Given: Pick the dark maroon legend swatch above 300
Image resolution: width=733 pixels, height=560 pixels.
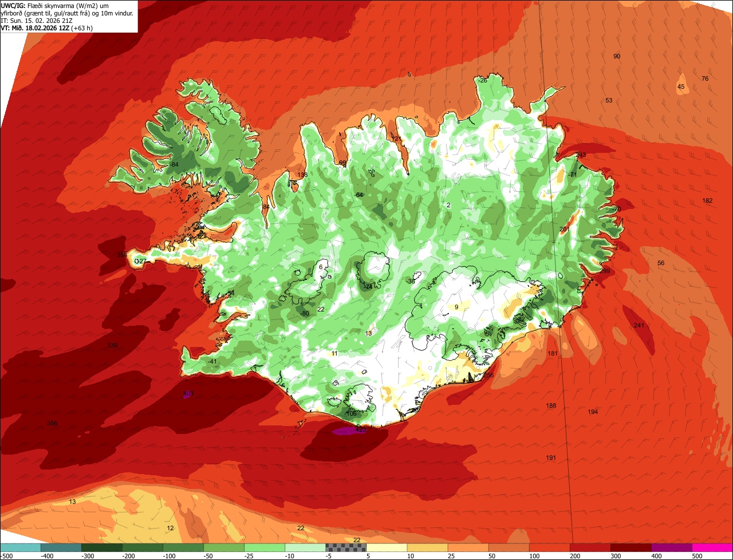Looking at the screenshot, I should (631, 547).
